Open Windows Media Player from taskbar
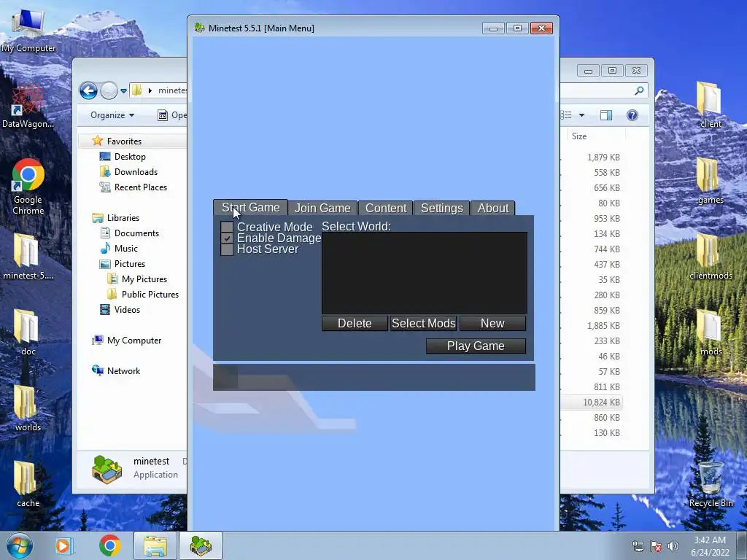Screen dimensions: 747x560 point(63,545)
